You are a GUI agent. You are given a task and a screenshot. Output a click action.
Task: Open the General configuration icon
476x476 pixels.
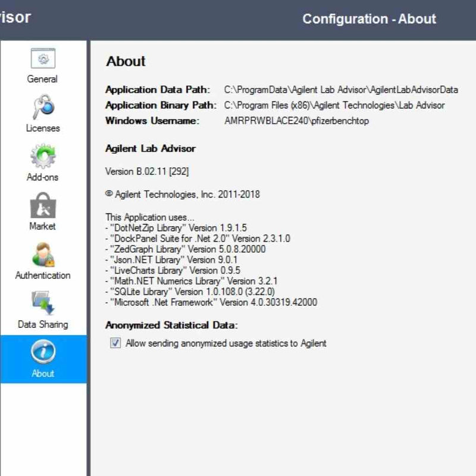(43, 58)
